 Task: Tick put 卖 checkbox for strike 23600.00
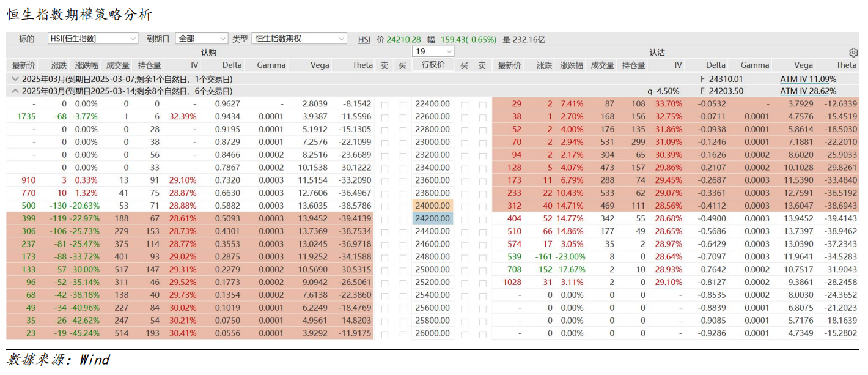482,181
